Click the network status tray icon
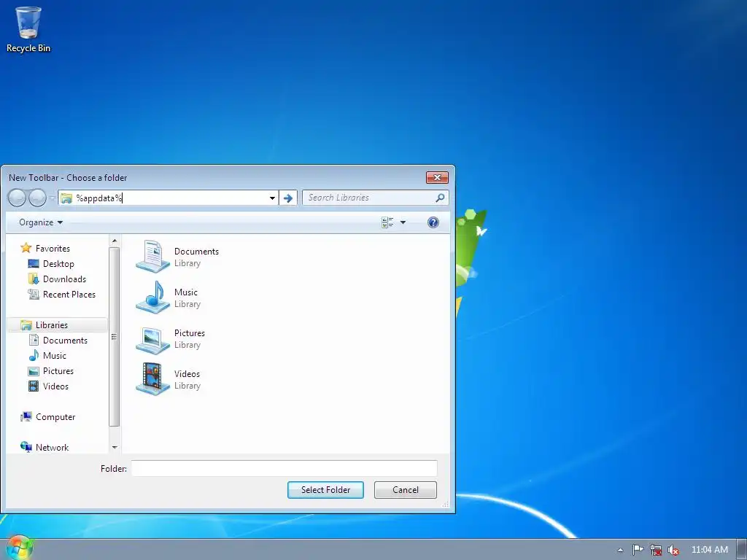This screenshot has height=560, width=747. click(656, 550)
